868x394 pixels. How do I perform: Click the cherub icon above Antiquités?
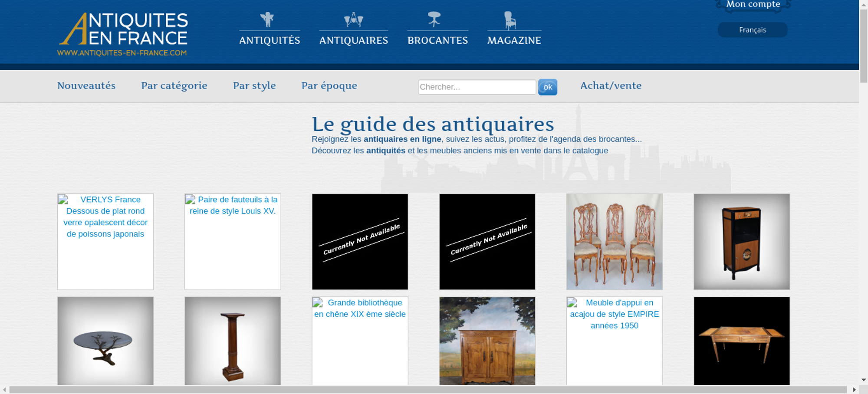(x=267, y=20)
